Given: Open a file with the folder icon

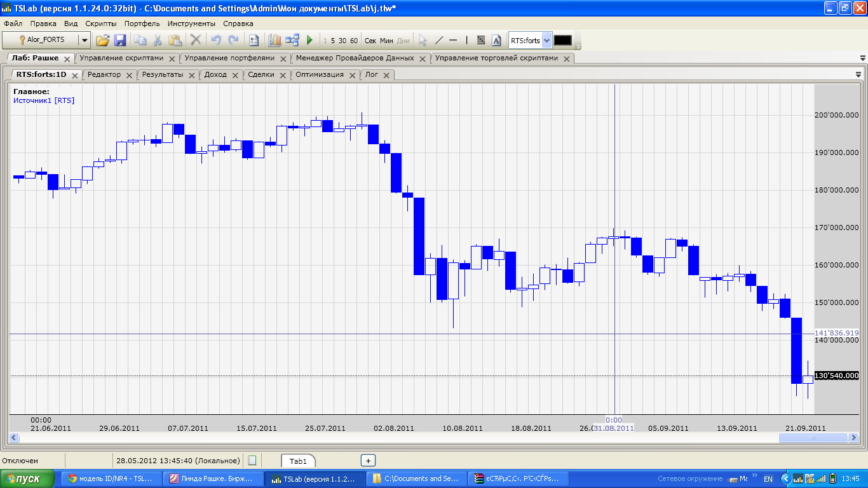Looking at the screenshot, I should tap(102, 40).
